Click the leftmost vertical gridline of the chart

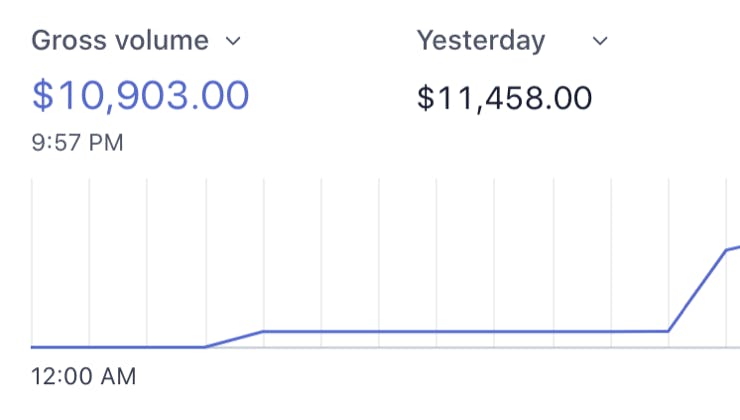pos(32,260)
